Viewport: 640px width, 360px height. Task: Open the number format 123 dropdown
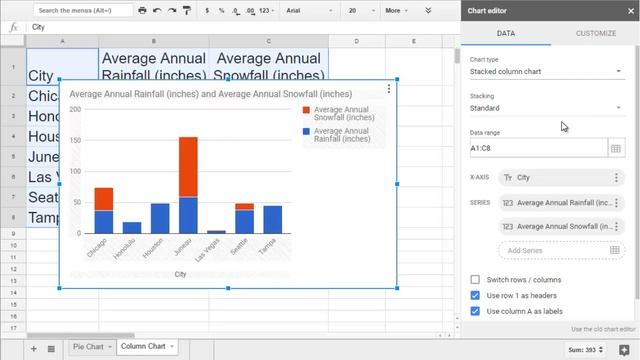tap(267, 11)
